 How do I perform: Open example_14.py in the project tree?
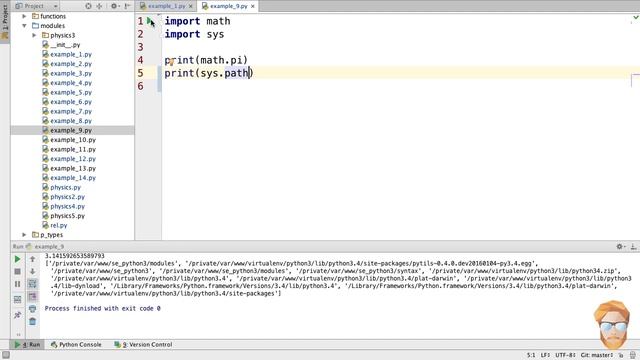pos(69,178)
